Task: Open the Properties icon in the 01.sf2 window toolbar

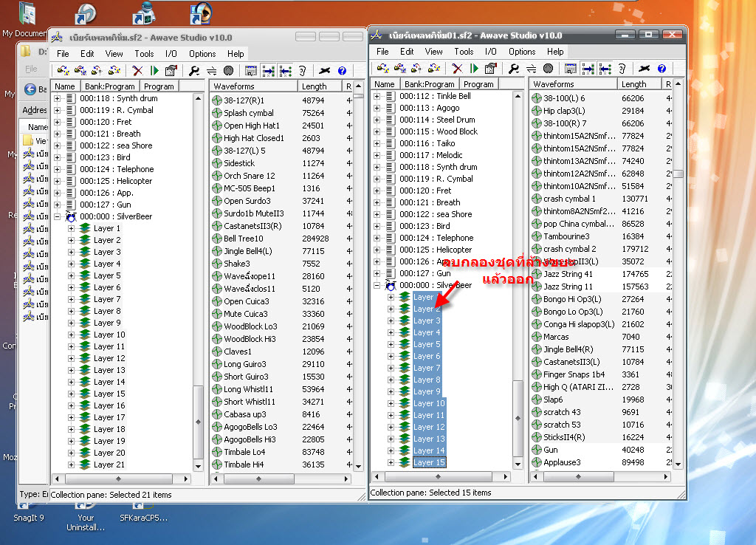Action: [x=490, y=69]
